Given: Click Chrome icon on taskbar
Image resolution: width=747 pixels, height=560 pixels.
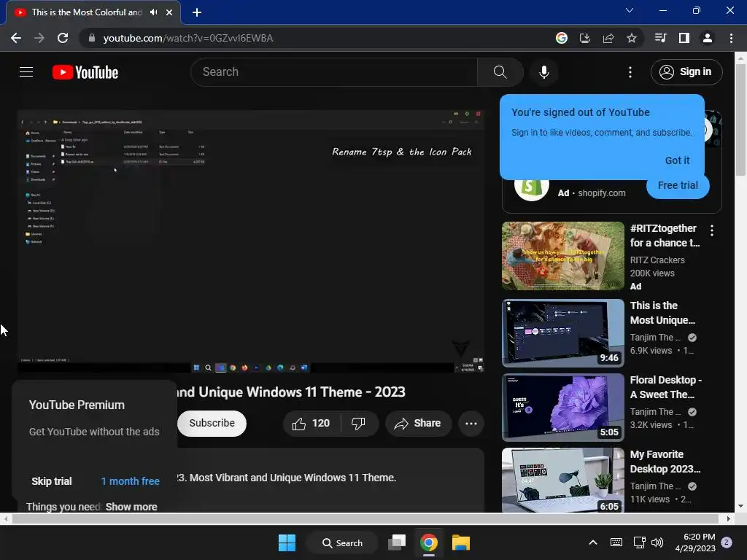Looking at the screenshot, I should [429, 542].
